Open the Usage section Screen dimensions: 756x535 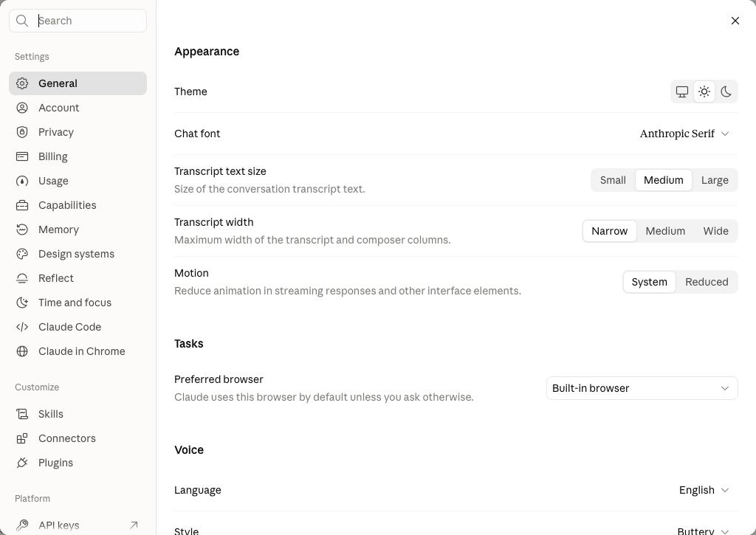[78, 181]
